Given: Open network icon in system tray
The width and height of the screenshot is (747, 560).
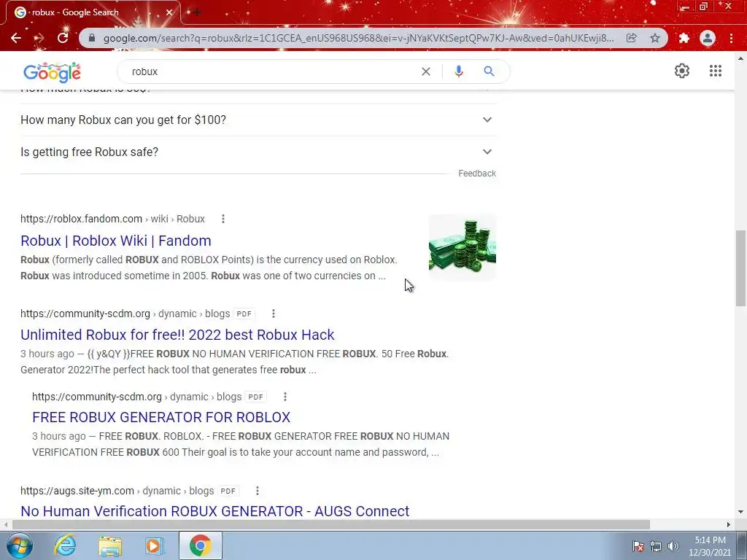Looking at the screenshot, I should coord(656,546).
